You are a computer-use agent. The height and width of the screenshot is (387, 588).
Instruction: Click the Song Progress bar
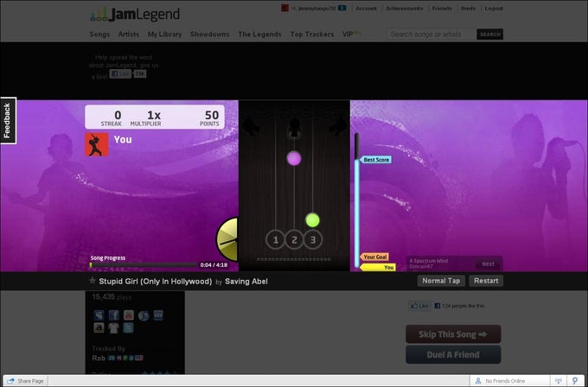144,265
